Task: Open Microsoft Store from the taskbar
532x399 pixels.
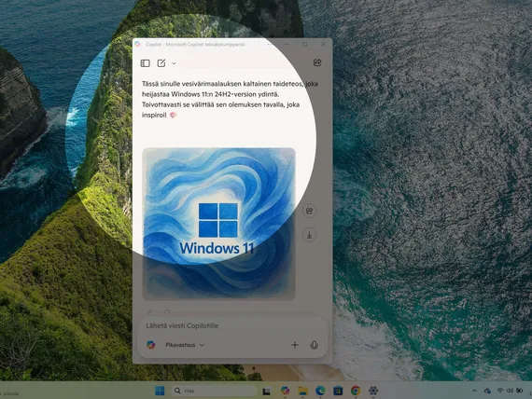Action: [338, 391]
